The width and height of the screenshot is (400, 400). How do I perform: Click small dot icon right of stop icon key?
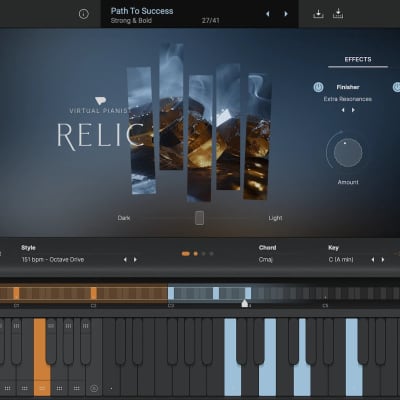111,388
